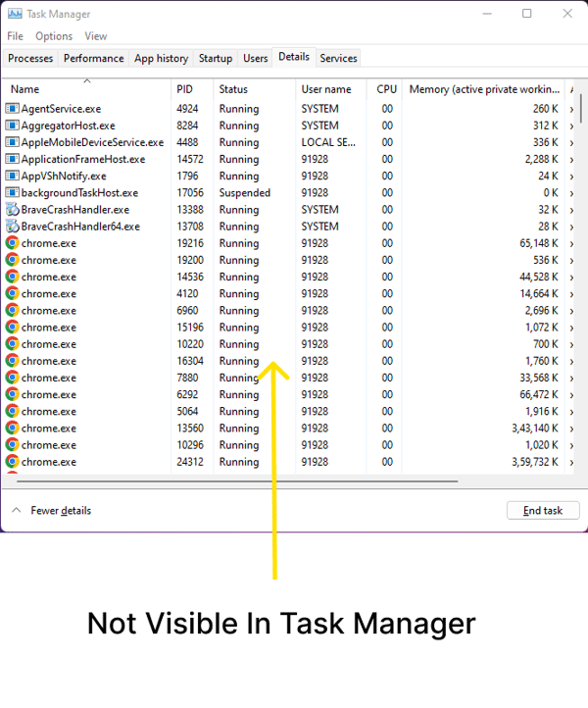Click the AgentService.exe process icon
The image size is (588, 708).
click(13, 109)
